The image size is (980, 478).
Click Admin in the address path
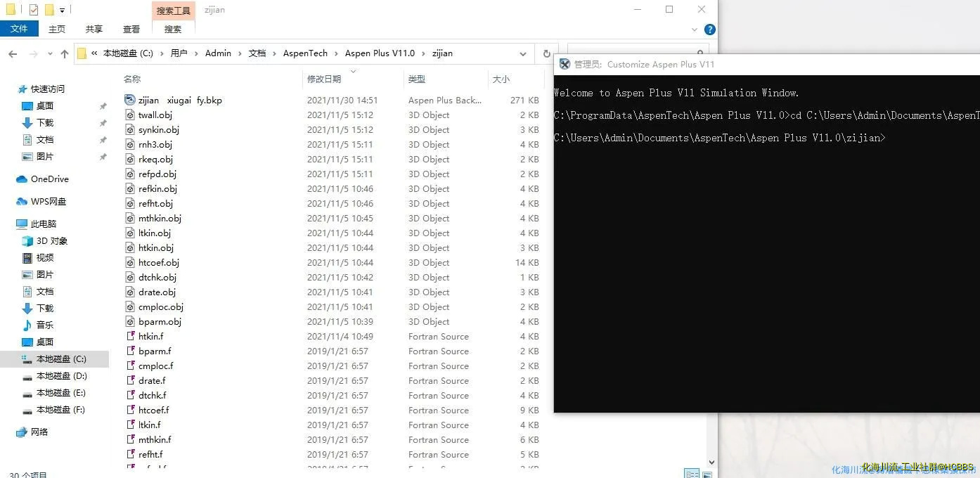[x=218, y=53]
